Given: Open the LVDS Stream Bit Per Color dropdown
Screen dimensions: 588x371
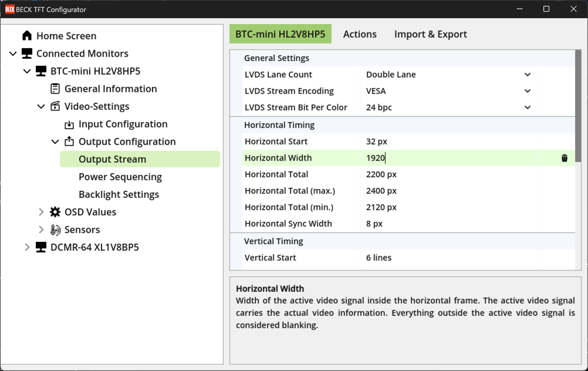Looking at the screenshot, I should (x=527, y=108).
